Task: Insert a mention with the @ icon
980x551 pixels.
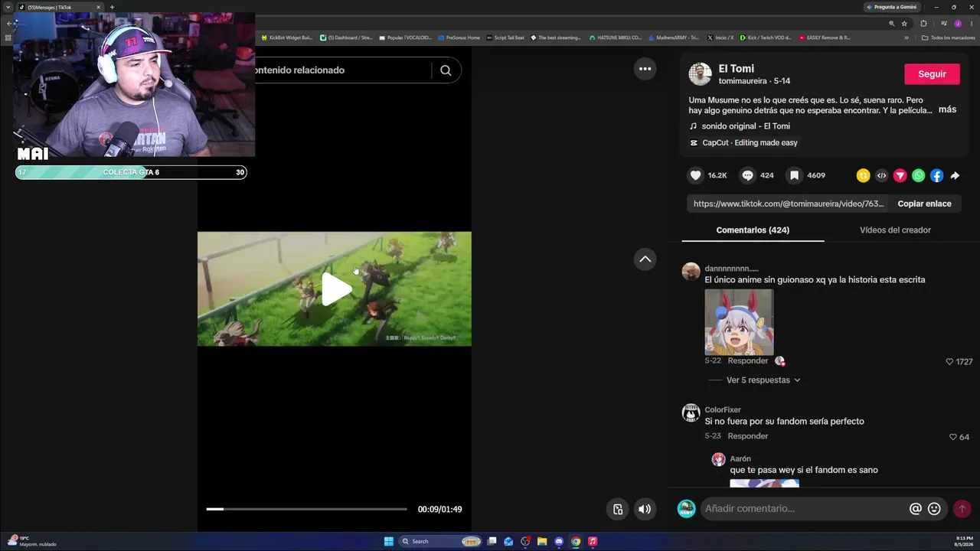Action: (915, 509)
